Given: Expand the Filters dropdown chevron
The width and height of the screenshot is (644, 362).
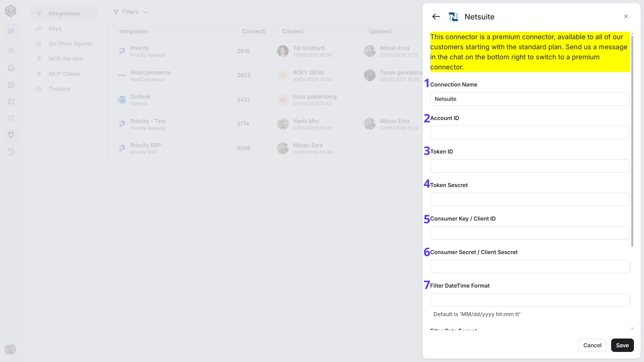Looking at the screenshot, I should click(x=145, y=12).
